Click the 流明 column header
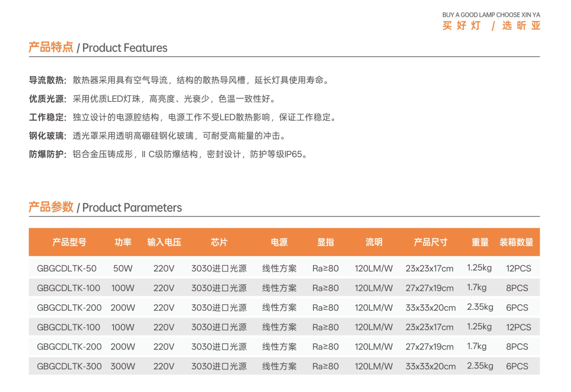Screen dimensions: 571x392 [x=374, y=242]
